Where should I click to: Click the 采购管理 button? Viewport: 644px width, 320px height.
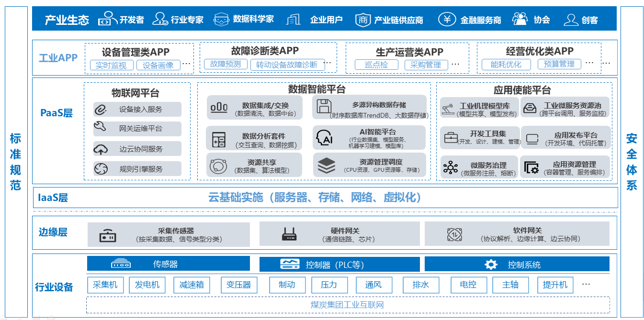click(426, 65)
